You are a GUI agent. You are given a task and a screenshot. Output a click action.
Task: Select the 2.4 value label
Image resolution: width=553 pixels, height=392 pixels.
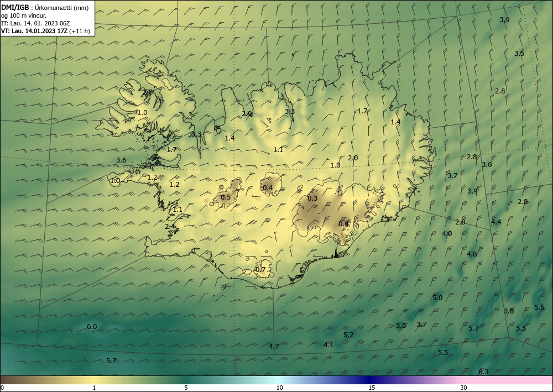click(x=170, y=226)
